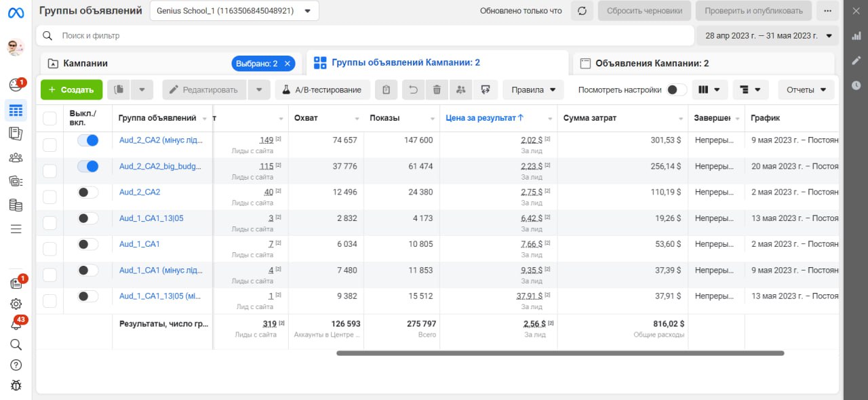This screenshot has width=868, height=400.
Task: Click the green Создать button
Action: point(71,89)
